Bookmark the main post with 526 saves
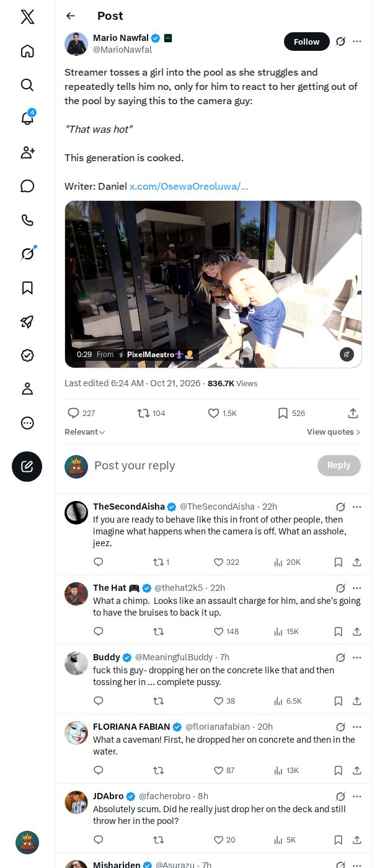The image size is (372, 868). pyautogui.click(x=291, y=413)
